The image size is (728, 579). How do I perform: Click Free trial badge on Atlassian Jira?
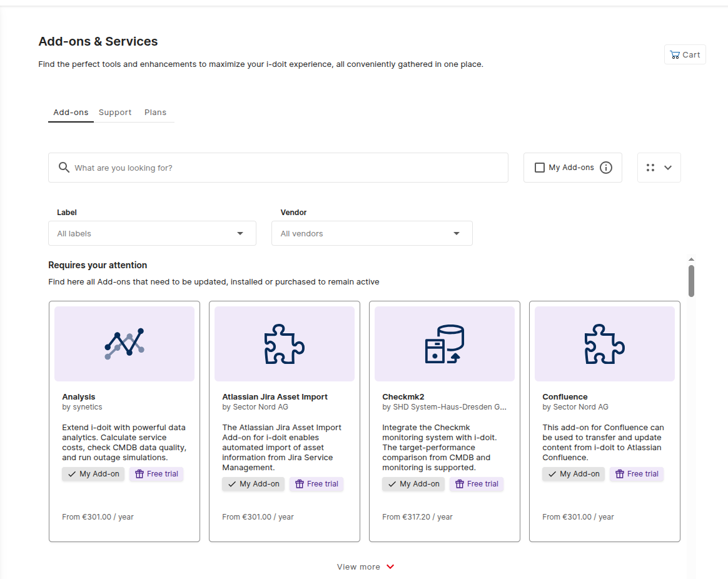tap(316, 484)
